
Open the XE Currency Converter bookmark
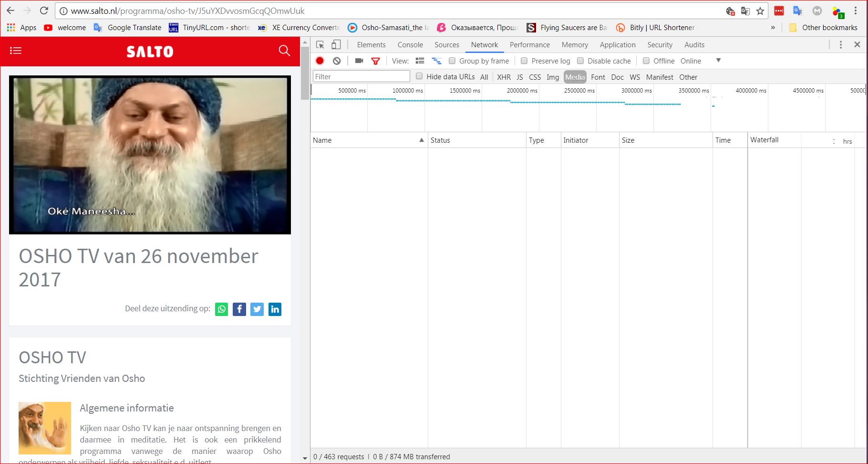299,28
